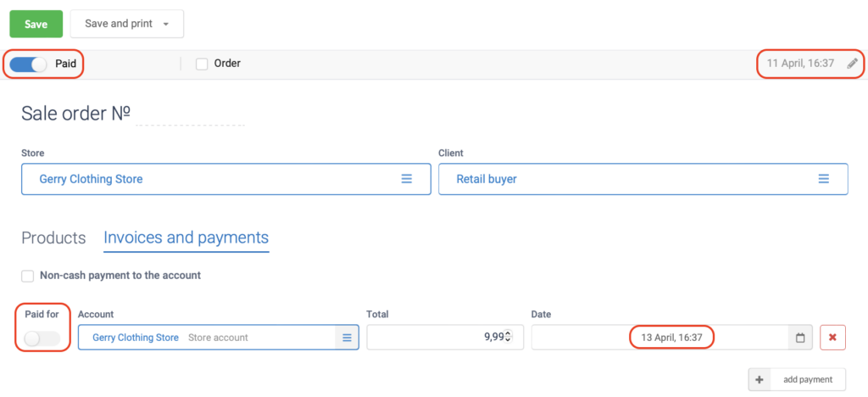This screenshot has height=397, width=868.
Task: Click the Sale order number field
Action: [x=191, y=115]
